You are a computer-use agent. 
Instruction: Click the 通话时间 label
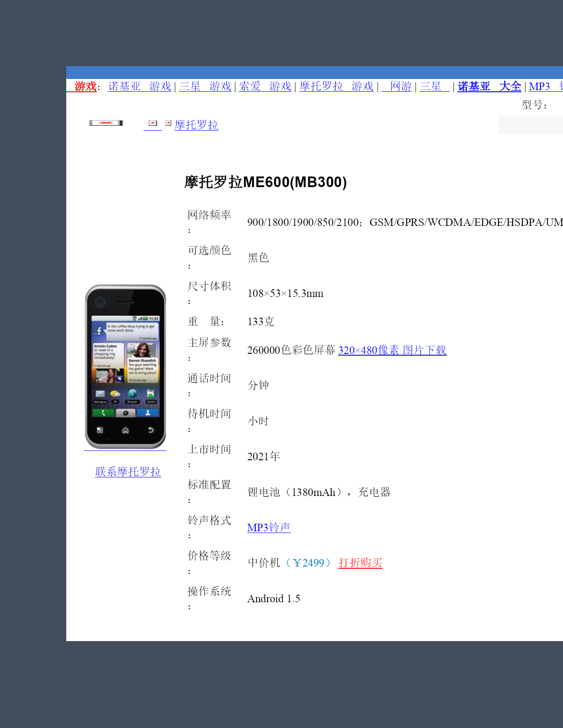tap(209, 378)
